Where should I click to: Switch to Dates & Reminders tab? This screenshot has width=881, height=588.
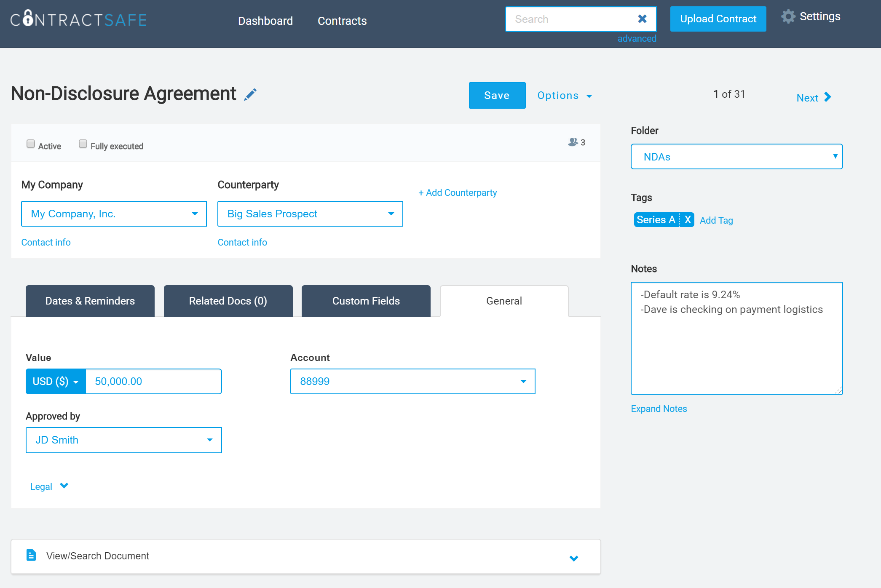coord(90,301)
